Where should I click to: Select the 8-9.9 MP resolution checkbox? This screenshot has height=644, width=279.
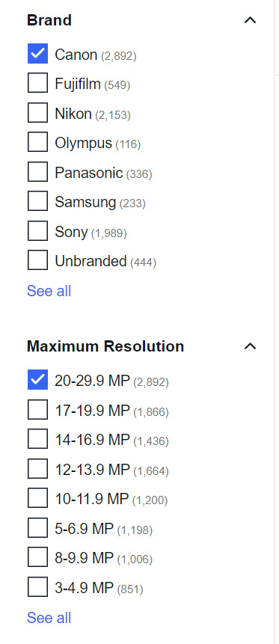pyautogui.click(x=38, y=557)
